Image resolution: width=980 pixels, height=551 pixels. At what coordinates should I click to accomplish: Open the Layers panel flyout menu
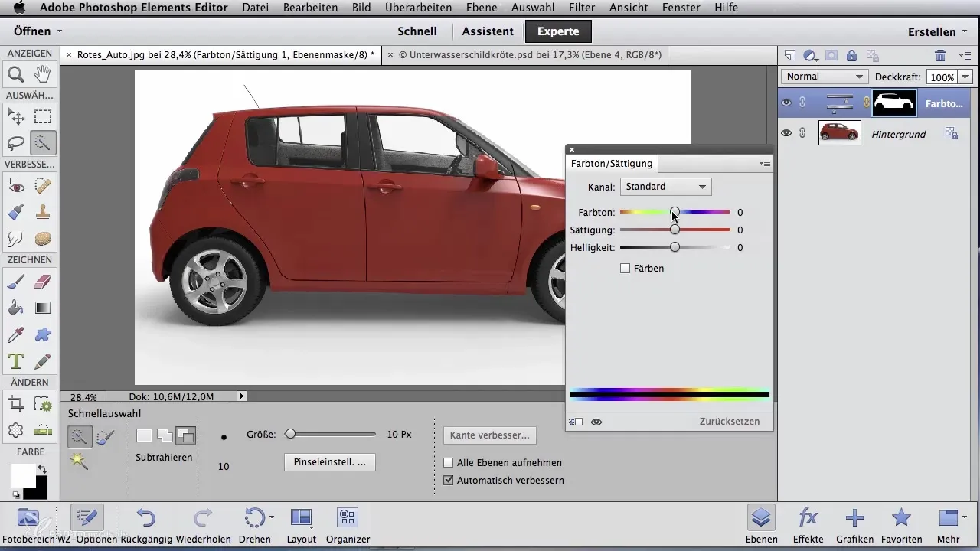[x=966, y=55]
